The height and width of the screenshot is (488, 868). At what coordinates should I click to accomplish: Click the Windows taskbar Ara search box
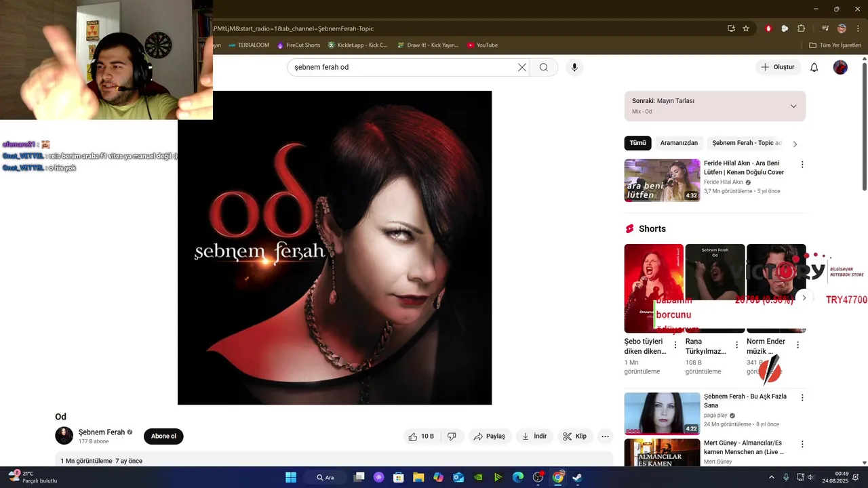pos(326,477)
